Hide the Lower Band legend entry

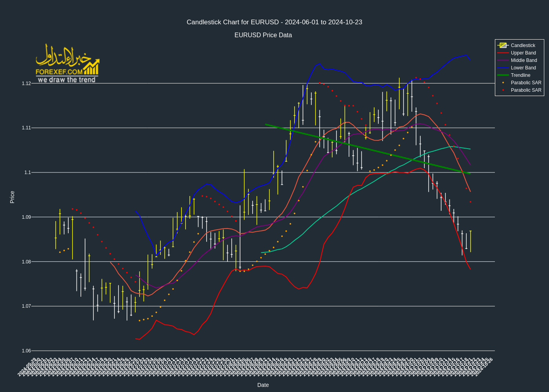(x=519, y=68)
